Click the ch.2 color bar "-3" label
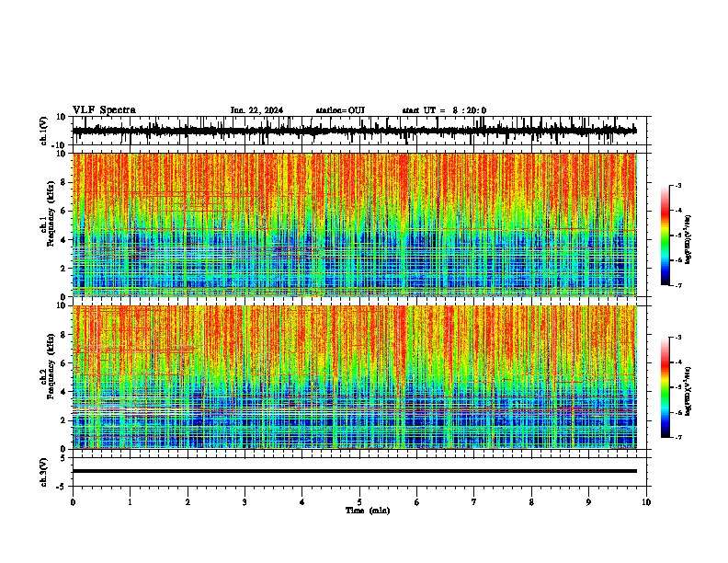 (677, 338)
